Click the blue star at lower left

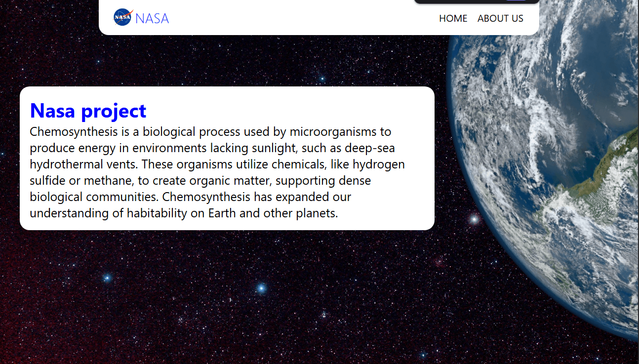coord(107,278)
